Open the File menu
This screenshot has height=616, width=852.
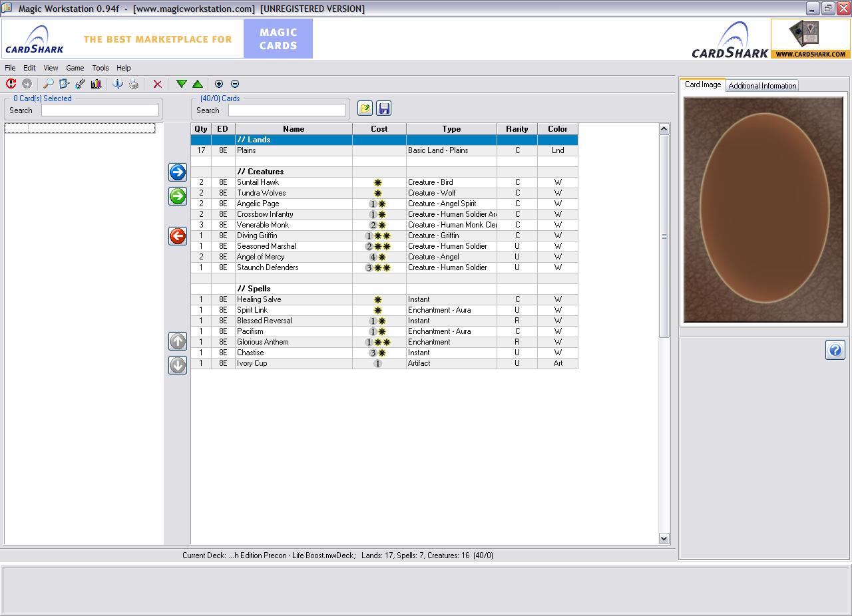pyautogui.click(x=10, y=68)
